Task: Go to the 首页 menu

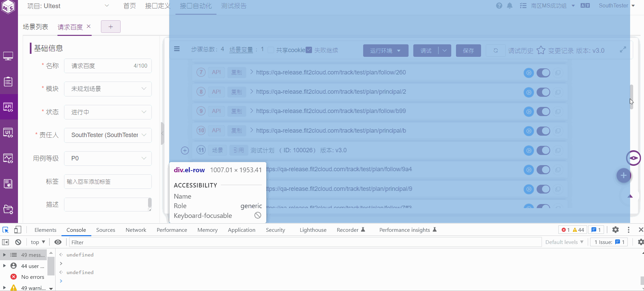Action: [129, 6]
